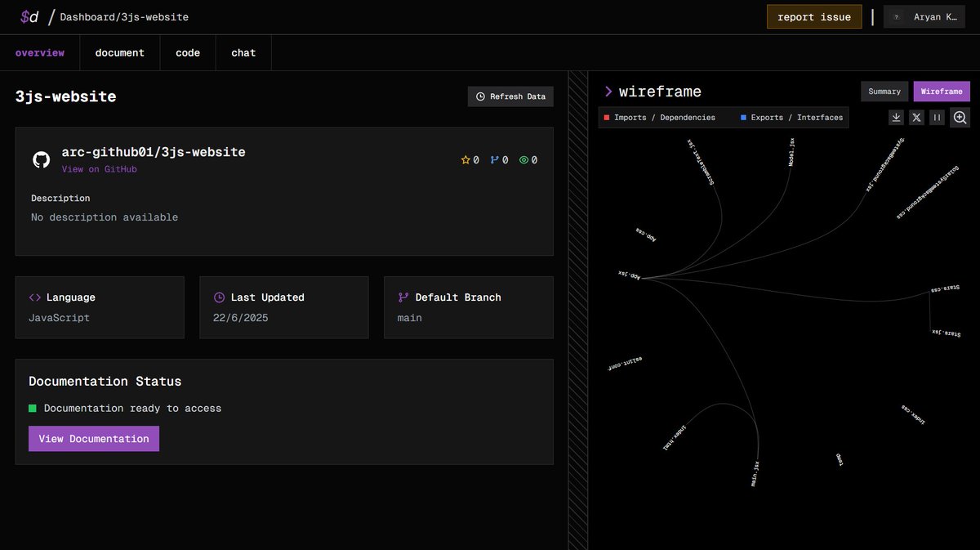980x550 pixels.
Task: Grab the hatched panel divider handle
Action: (577, 311)
